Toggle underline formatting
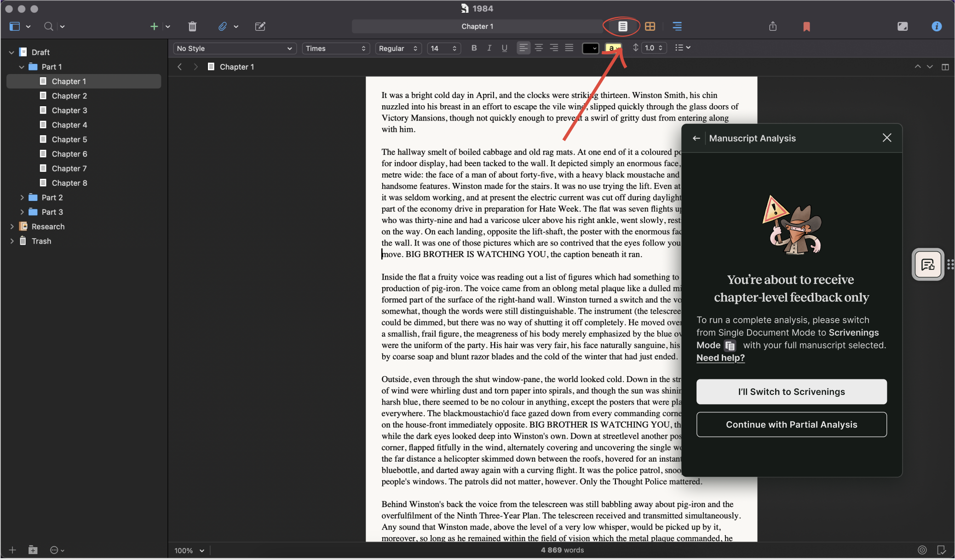This screenshot has height=560, width=955. pyautogui.click(x=505, y=48)
